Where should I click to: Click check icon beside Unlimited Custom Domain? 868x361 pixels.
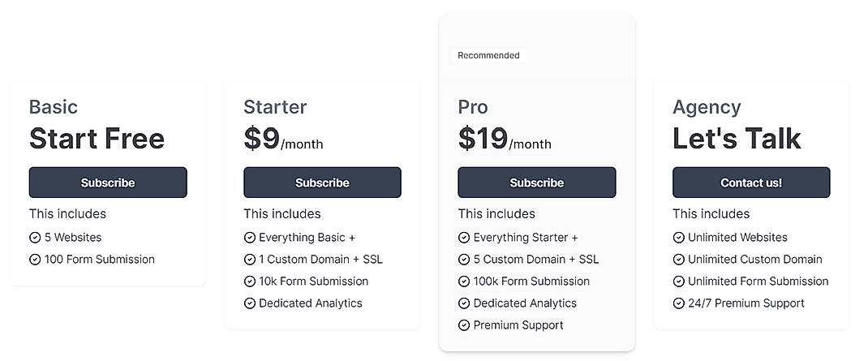(678, 260)
